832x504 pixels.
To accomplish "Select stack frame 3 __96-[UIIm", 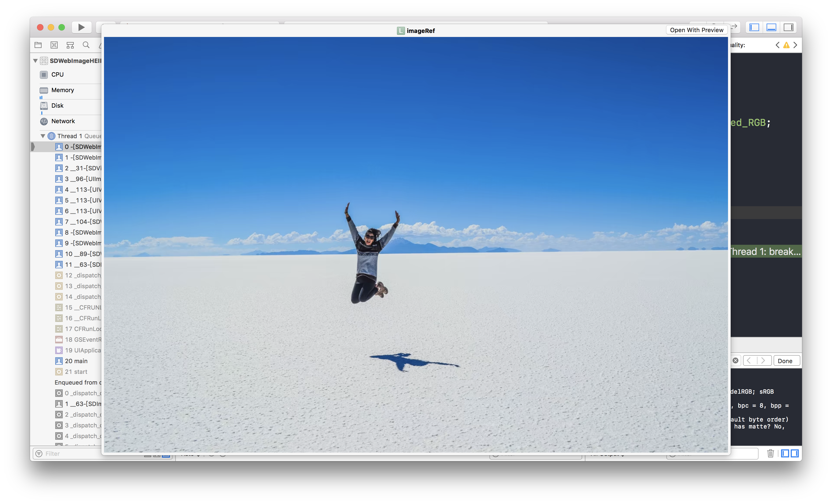I will pos(66,179).
